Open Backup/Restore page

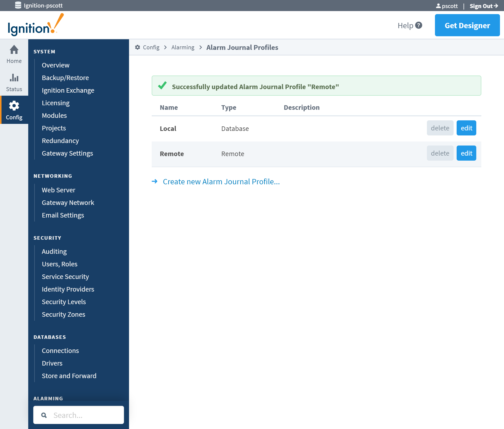pos(65,78)
